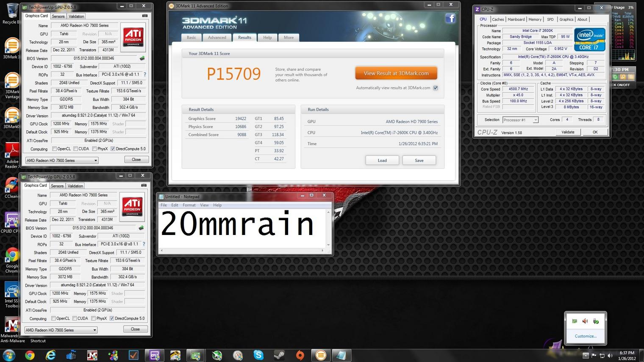
Task: Select the CCleaner desktop icon
Action: (11, 188)
